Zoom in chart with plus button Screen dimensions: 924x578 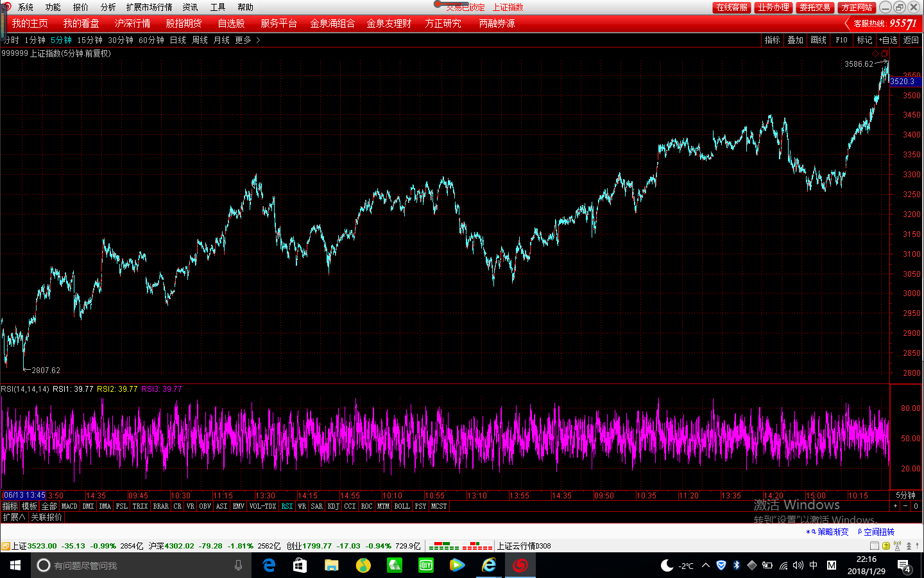pos(895,506)
